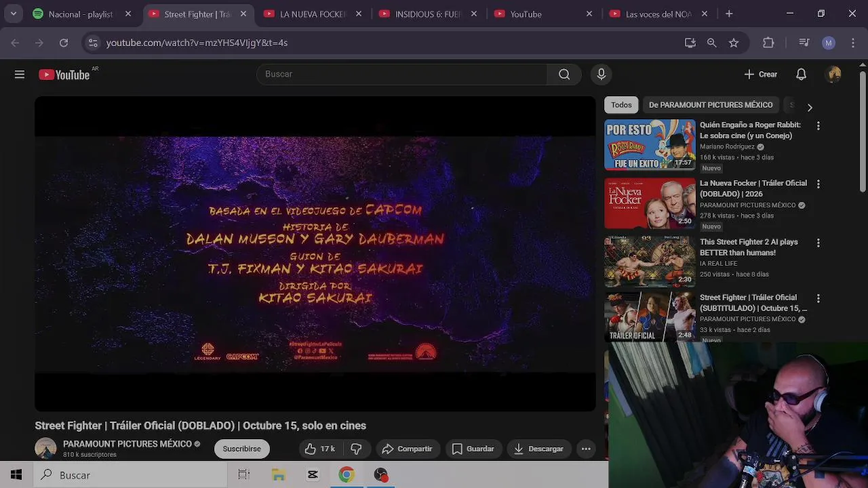Like the video with 17 k likes
Viewport: 868px width, 488px height.
pyautogui.click(x=319, y=449)
